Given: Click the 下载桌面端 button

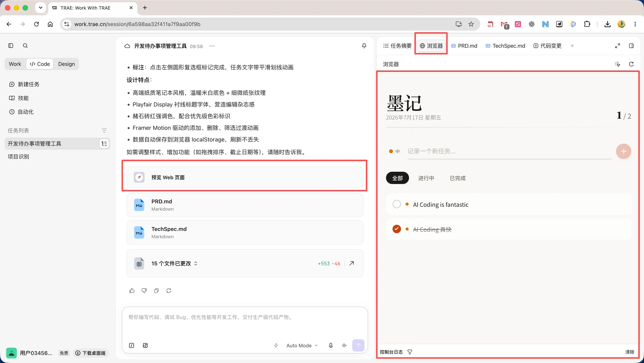Looking at the screenshot, I should pyautogui.click(x=91, y=353).
